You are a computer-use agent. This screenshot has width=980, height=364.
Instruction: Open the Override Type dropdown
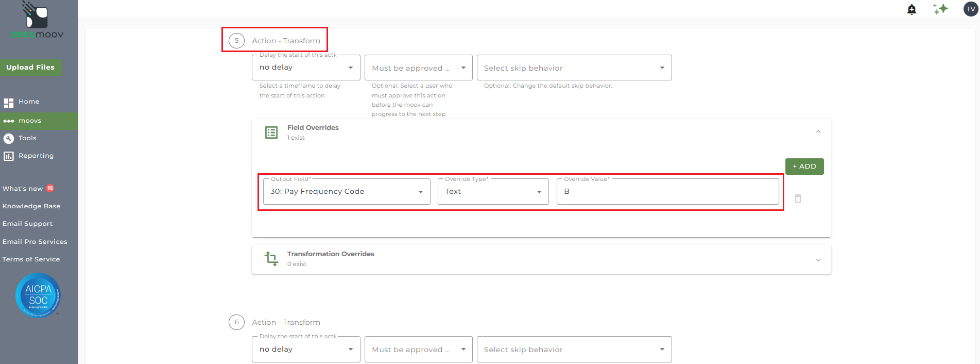(493, 192)
